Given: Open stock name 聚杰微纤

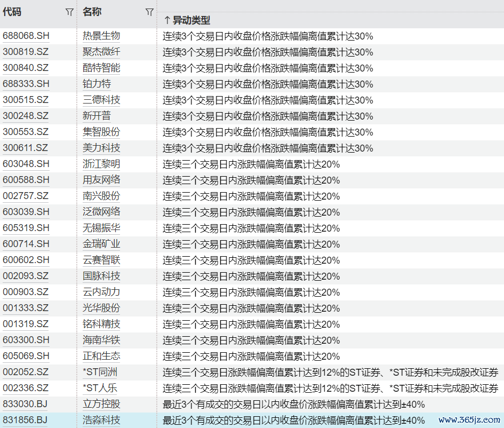Looking at the screenshot, I should click(x=101, y=52).
